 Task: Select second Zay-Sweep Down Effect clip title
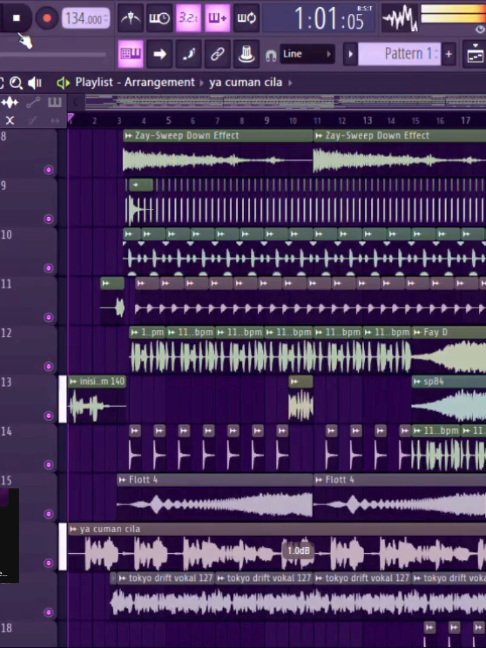(377, 136)
